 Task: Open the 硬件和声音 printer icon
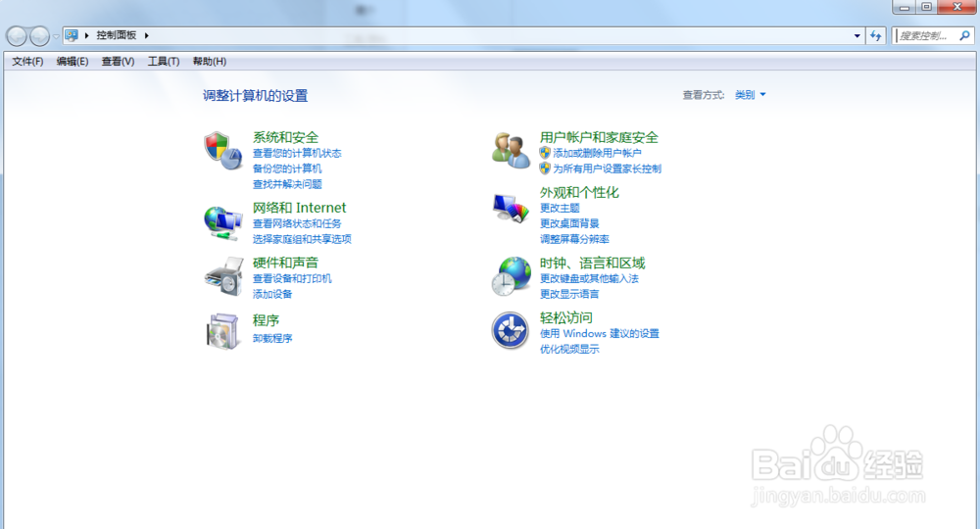223,276
